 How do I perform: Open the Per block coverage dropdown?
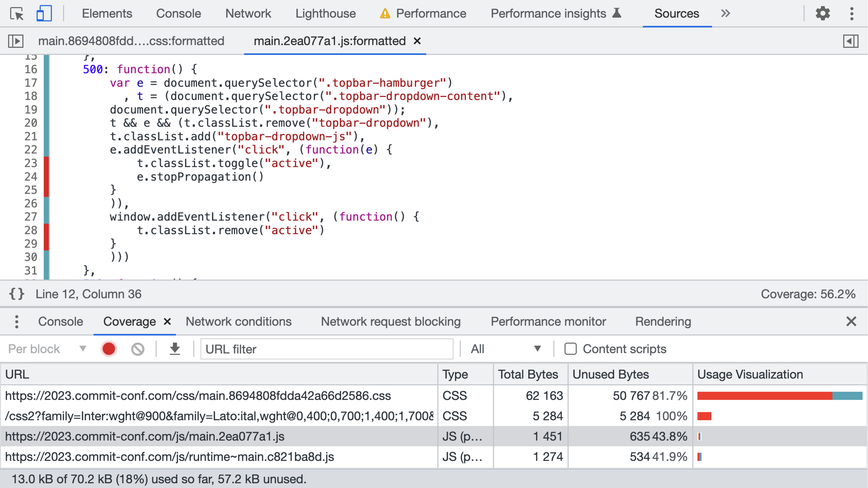coord(47,349)
